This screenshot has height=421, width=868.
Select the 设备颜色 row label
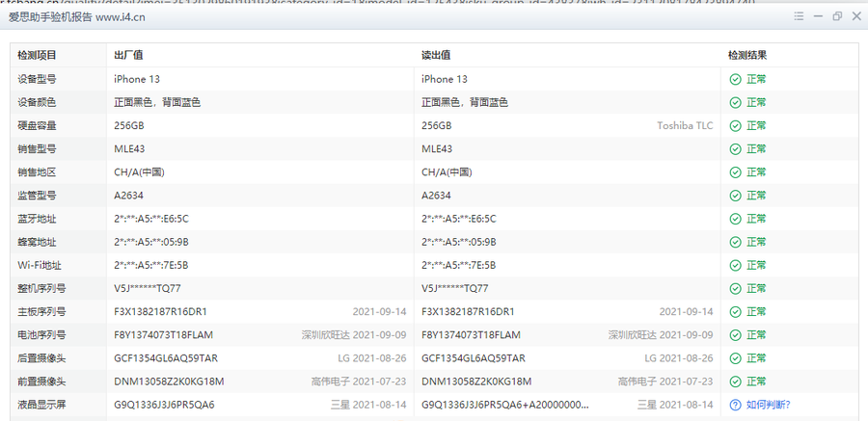pyautogui.click(x=37, y=102)
